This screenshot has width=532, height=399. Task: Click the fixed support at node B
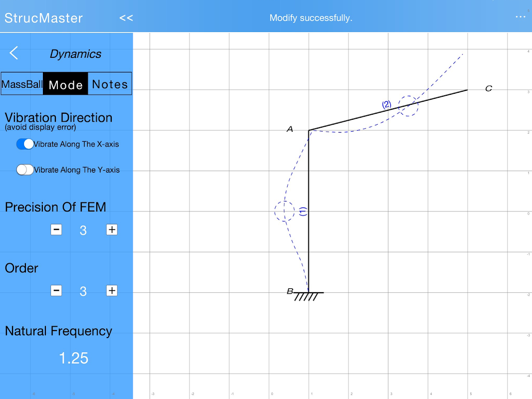tap(308, 296)
